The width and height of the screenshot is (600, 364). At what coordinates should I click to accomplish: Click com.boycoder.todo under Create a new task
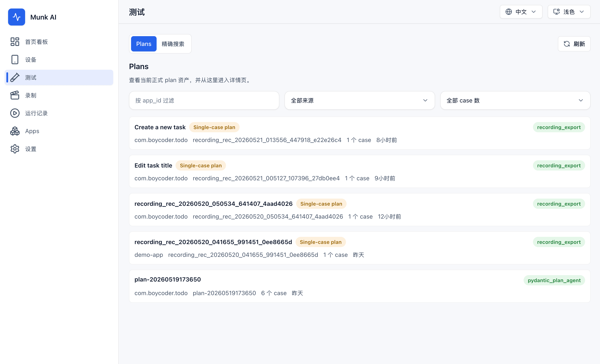click(x=161, y=140)
